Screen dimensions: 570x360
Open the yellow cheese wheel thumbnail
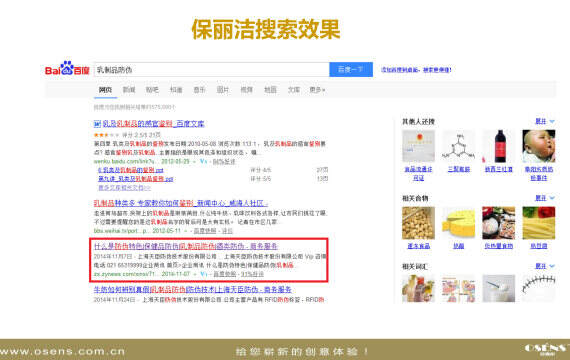458,223
